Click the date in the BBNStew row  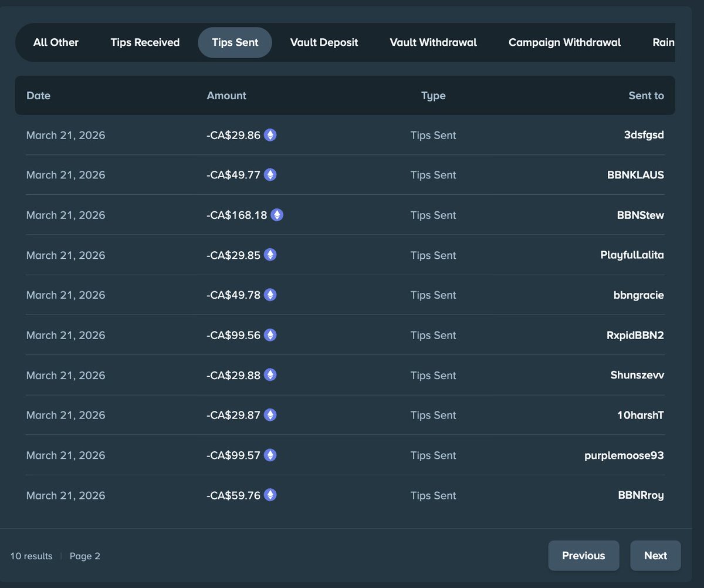[x=66, y=215]
